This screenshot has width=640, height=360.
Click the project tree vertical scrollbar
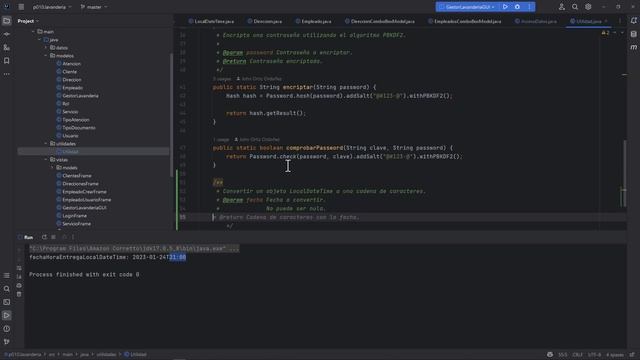171,115
